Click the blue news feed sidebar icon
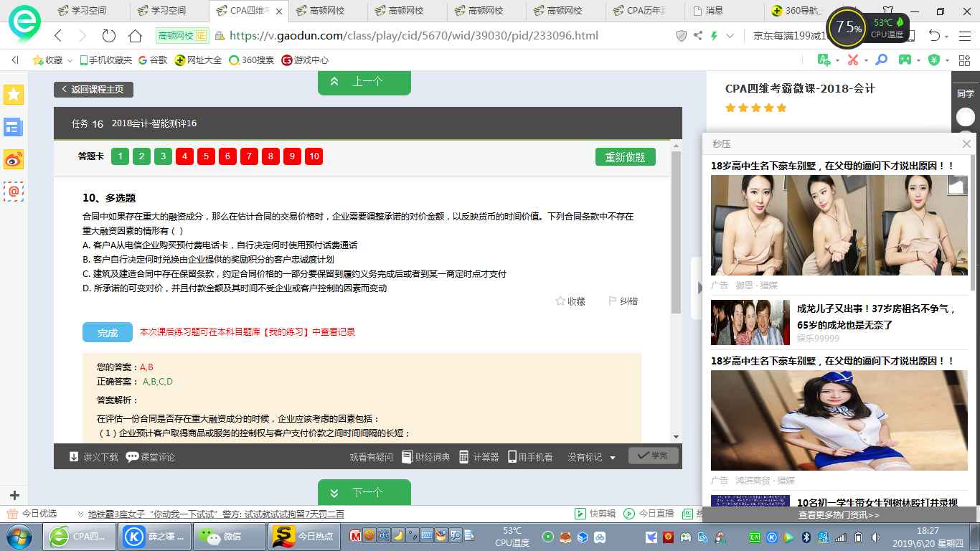Screen dimensions: 980x551 click(14, 127)
